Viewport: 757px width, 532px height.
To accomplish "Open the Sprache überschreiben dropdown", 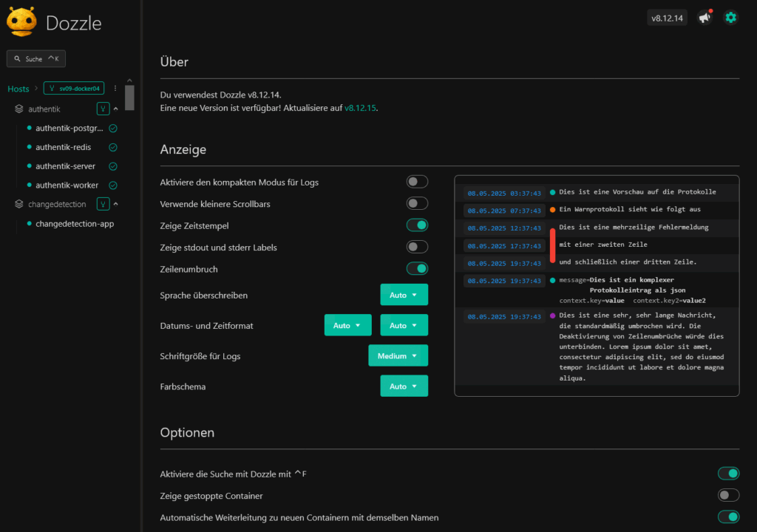I will [x=404, y=295].
